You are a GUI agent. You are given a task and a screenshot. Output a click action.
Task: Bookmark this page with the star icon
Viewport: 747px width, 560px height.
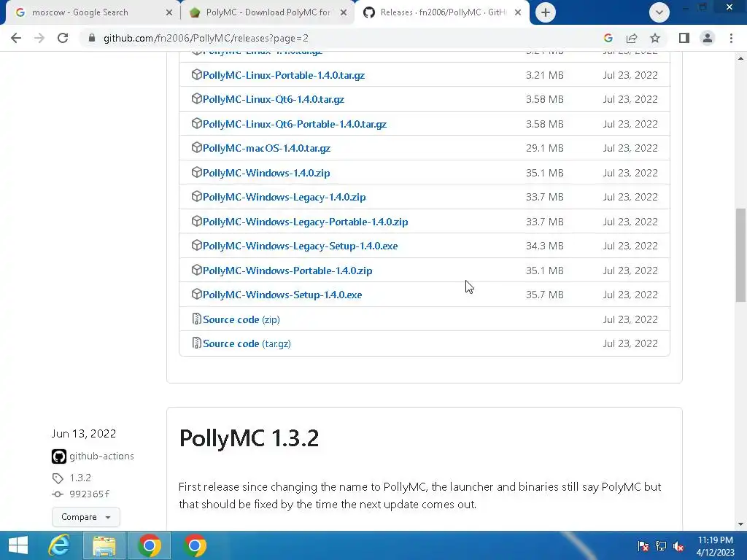tap(655, 38)
